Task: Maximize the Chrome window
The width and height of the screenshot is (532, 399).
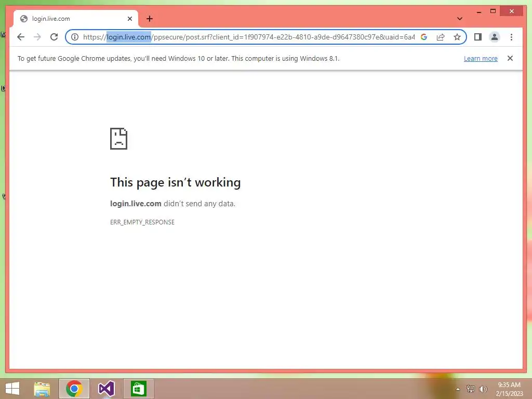Action: (493, 11)
